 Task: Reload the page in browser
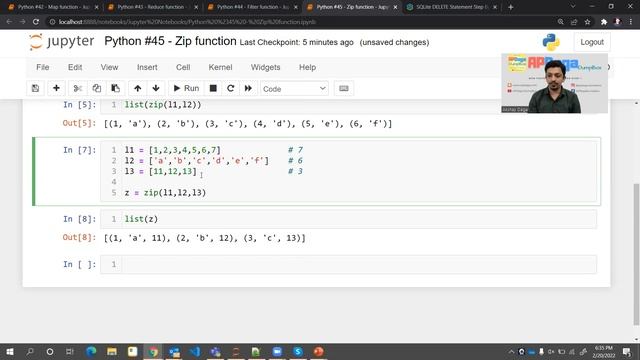tap(36, 22)
